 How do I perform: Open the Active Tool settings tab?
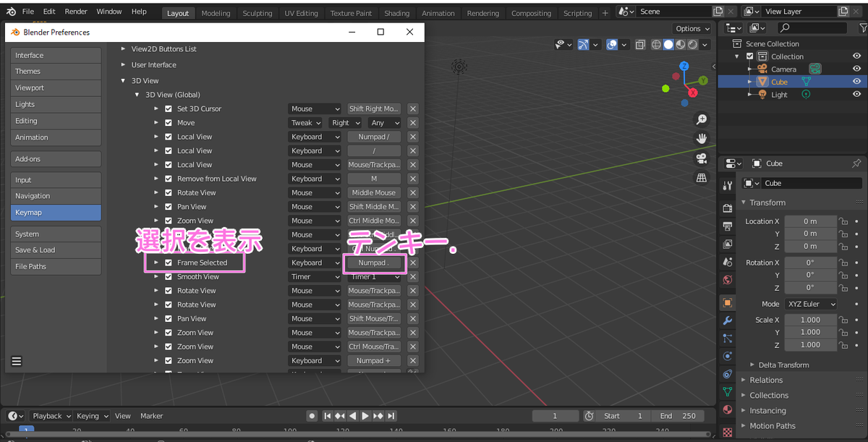point(728,185)
